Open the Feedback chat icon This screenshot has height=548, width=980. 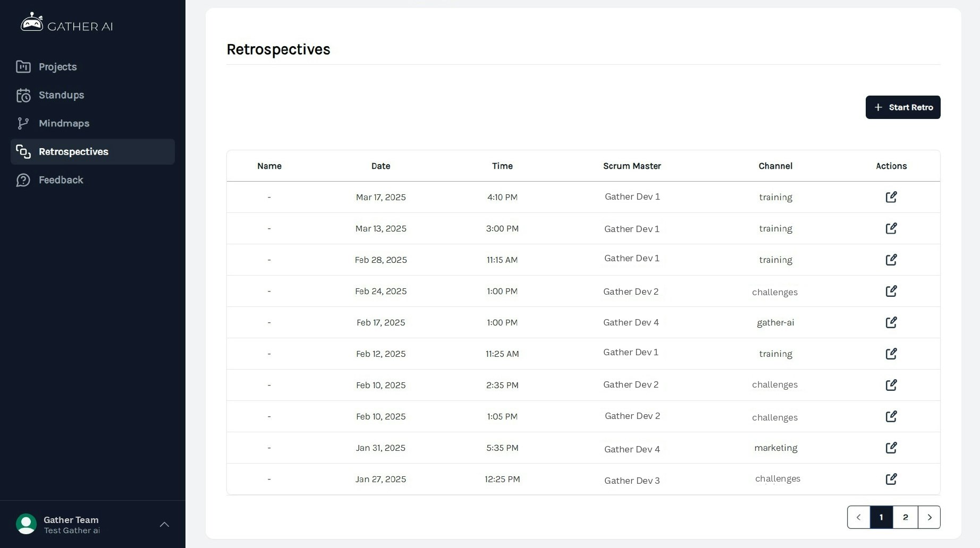pos(23,180)
